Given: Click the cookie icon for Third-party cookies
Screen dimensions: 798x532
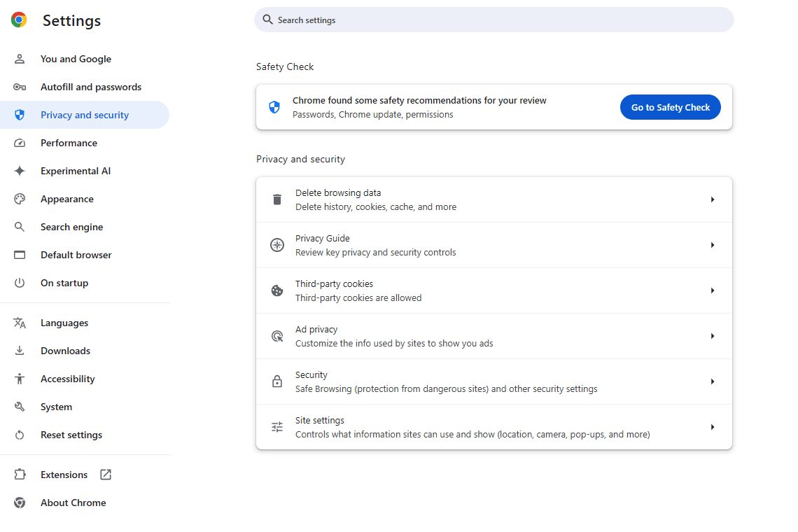Looking at the screenshot, I should [277, 290].
